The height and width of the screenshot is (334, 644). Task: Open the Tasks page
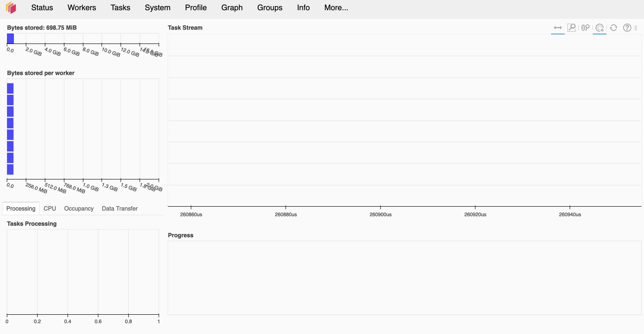pyautogui.click(x=120, y=8)
